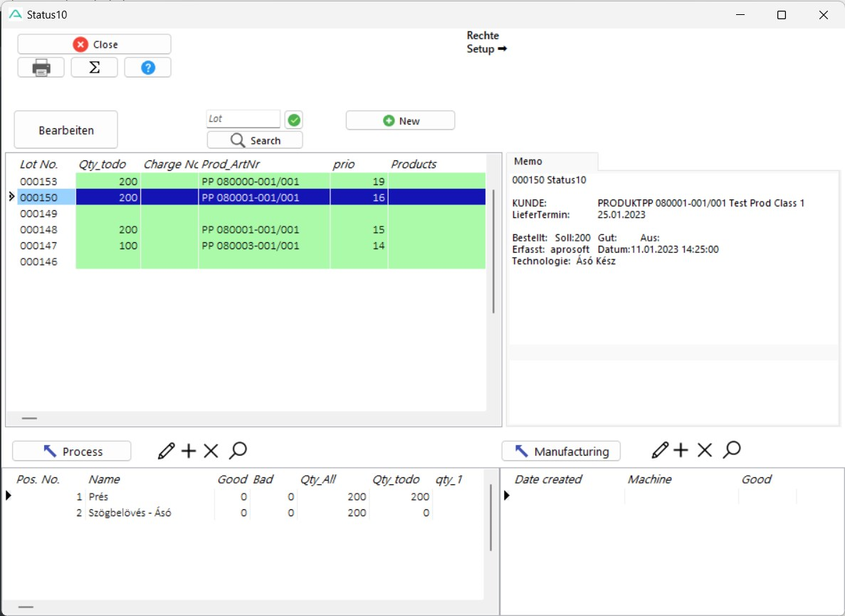Click the New button
Screen dimensions: 845x616
[400, 121]
